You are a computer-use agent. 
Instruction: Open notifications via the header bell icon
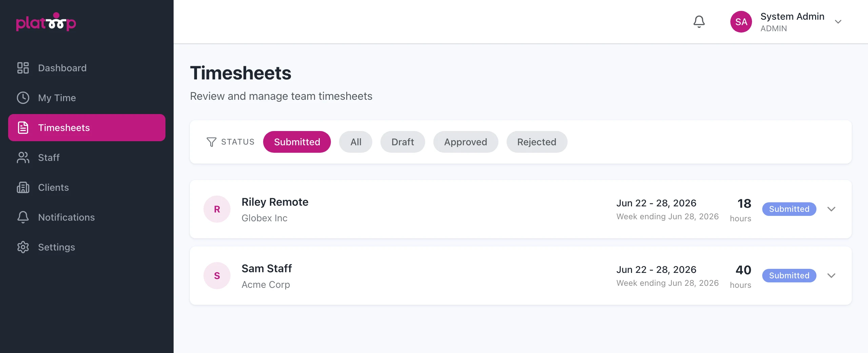click(x=699, y=22)
